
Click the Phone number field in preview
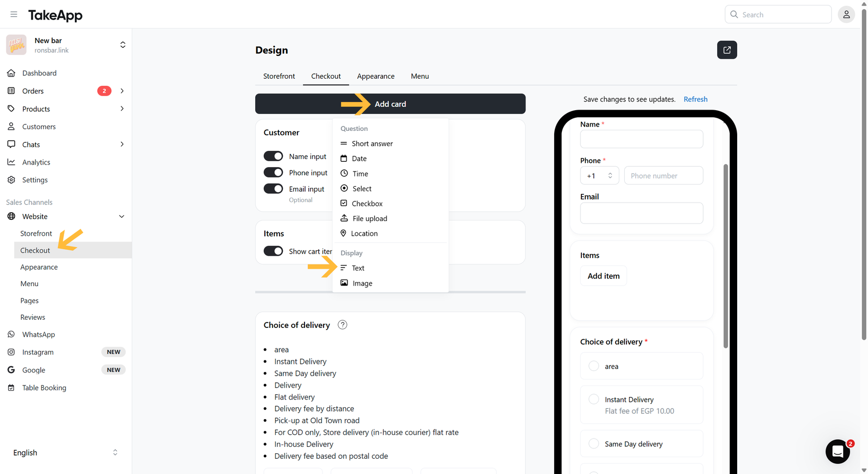point(663,175)
